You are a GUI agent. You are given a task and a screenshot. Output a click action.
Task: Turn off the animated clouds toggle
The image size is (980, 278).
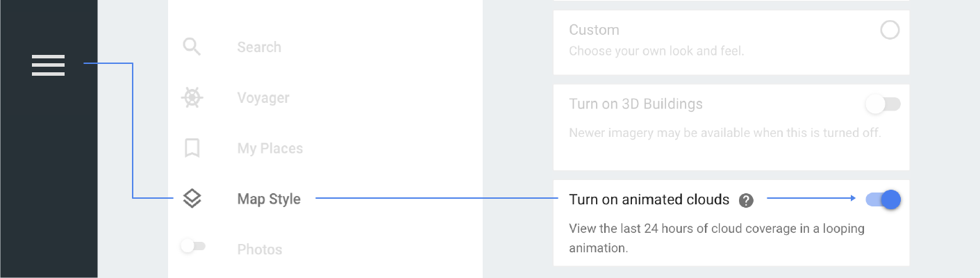pyautogui.click(x=883, y=199)
